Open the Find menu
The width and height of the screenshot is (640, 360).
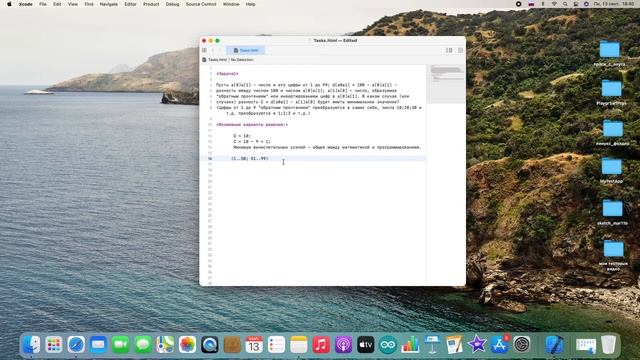point(89,4)
